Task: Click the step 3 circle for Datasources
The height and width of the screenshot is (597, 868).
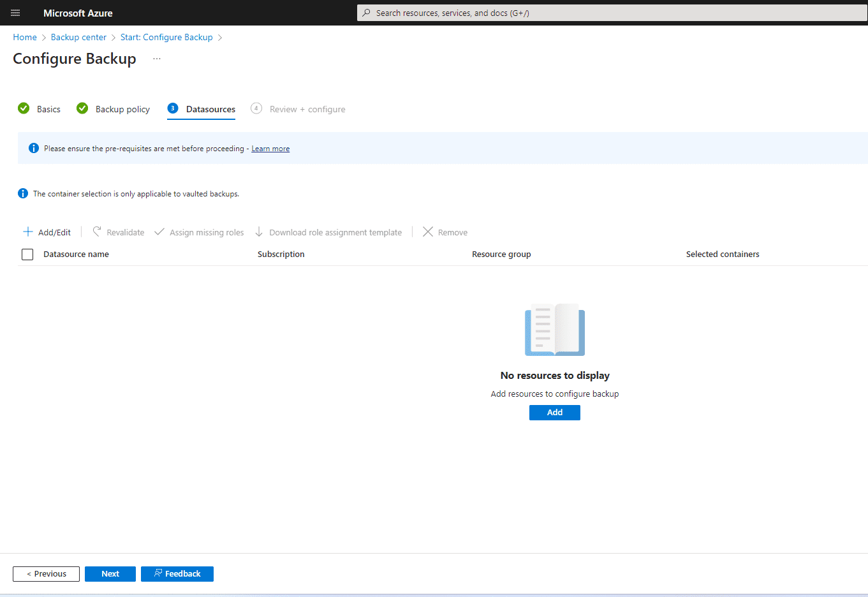Action: pos(173,108)
